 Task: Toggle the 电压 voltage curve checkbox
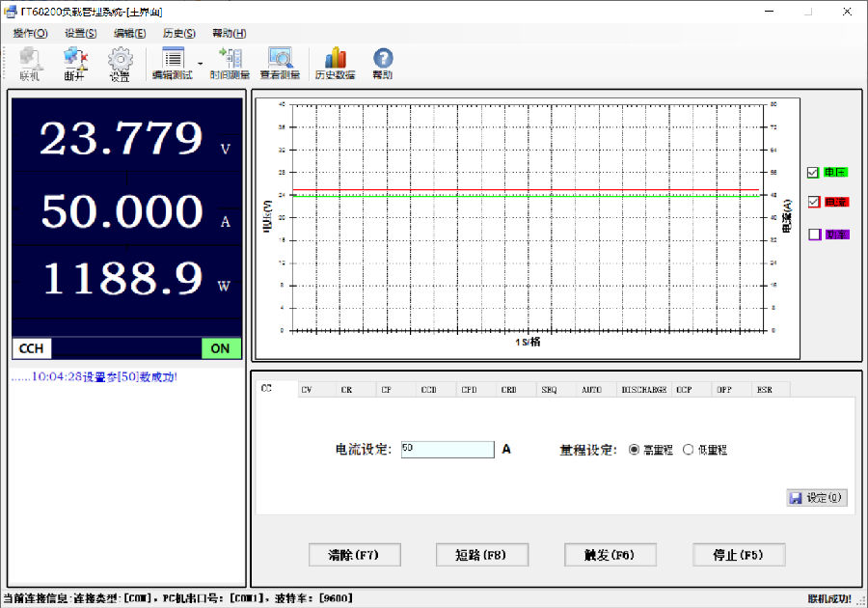(812, 172)
